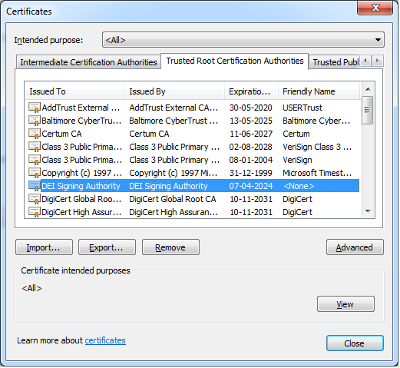Screen dimensions: 400x368
Task: Click the USERTrust friendly name cell
Action: point(302,108)
